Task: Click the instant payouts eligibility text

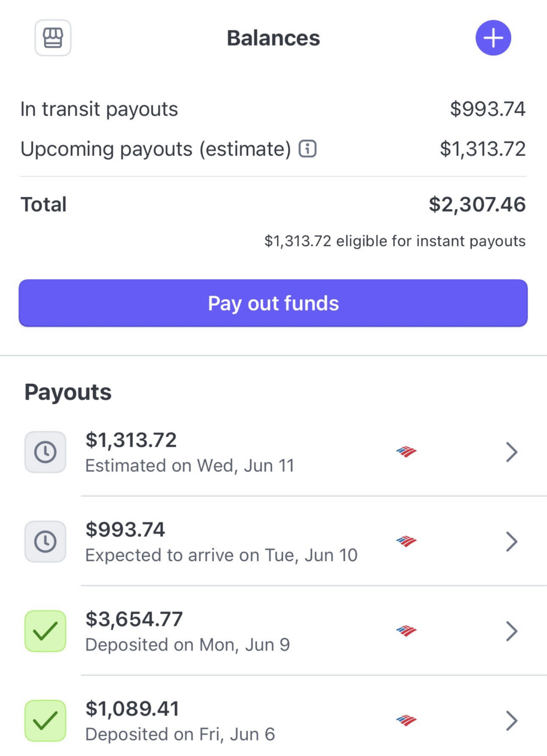Action: click(395, 241)
